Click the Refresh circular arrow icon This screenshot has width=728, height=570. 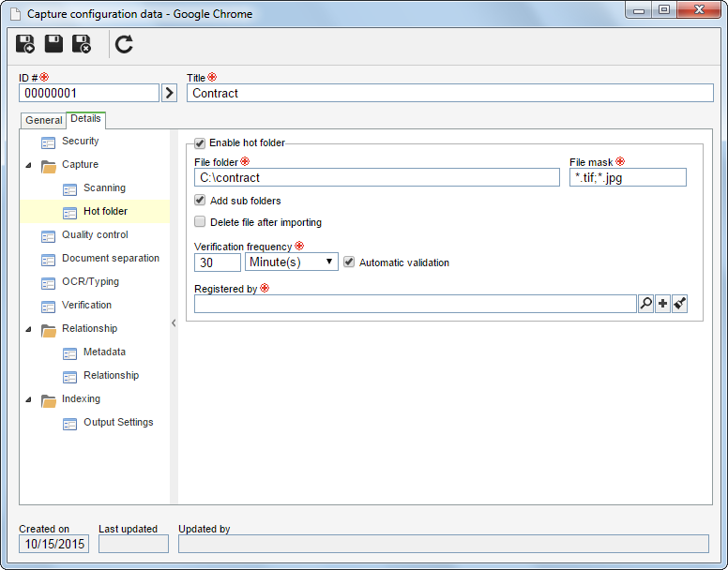click(x=124, y=44)
